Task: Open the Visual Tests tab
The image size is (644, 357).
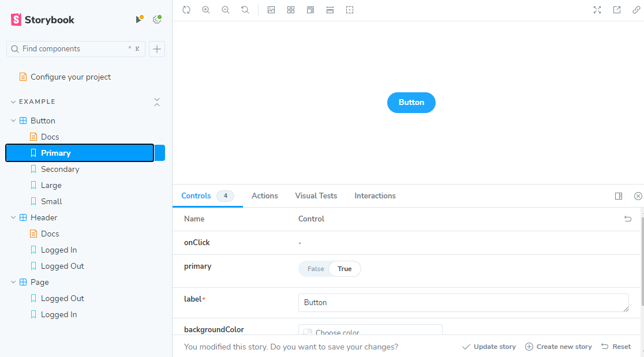Action: (x=316, y=196)
